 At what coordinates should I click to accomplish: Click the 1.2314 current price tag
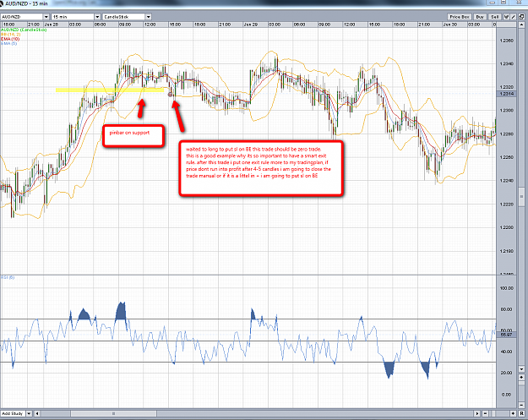pyautogui.click(x=506, y=94)
